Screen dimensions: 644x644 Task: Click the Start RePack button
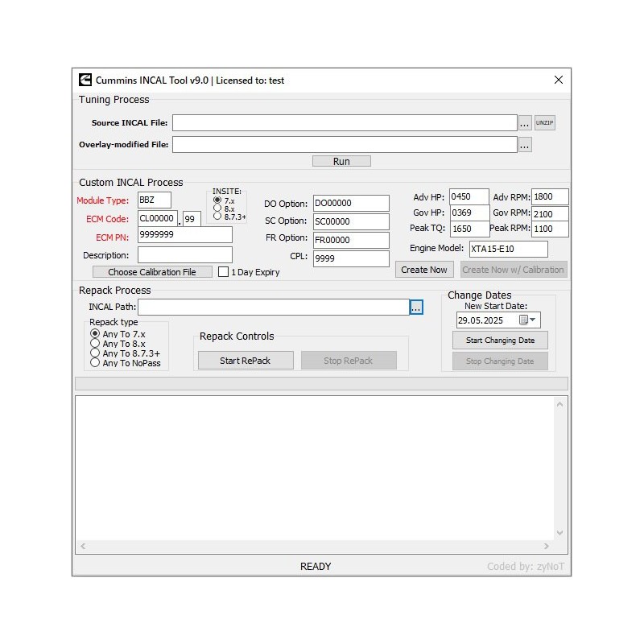pyautogui.click(x=246, y=360)
